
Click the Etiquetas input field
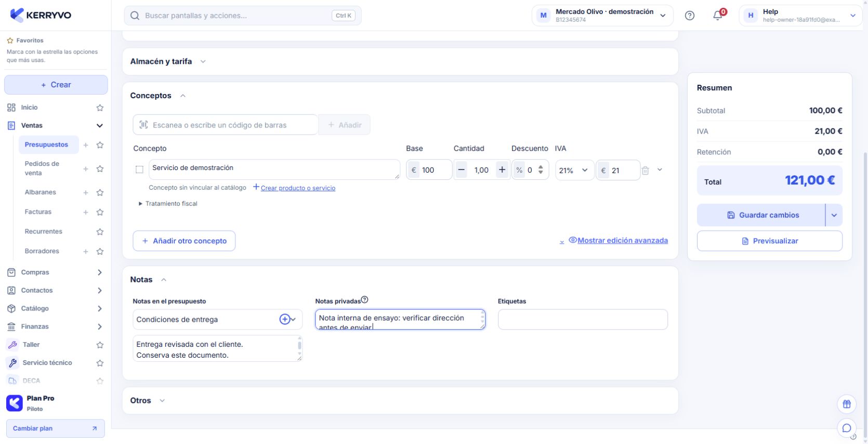click(583, 319)
